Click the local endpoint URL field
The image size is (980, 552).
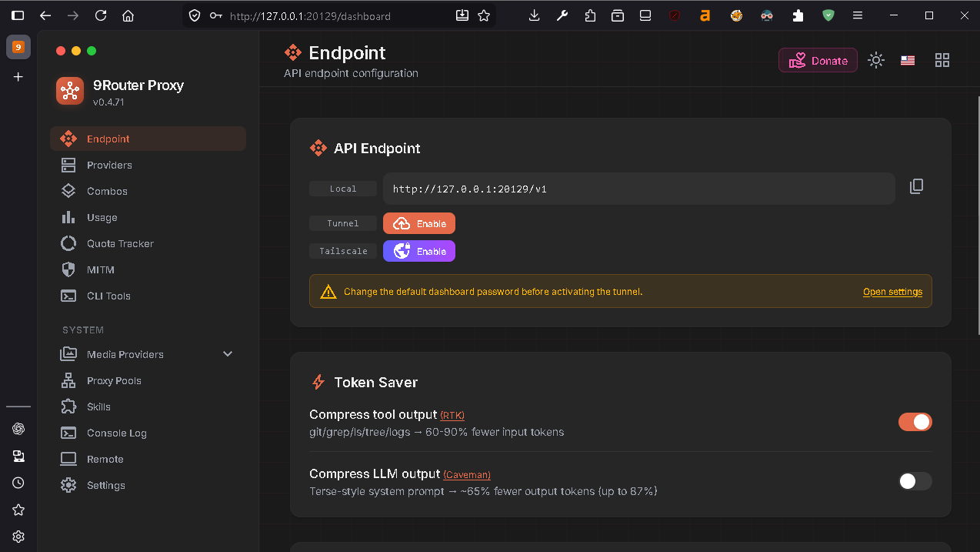point(639,189)
